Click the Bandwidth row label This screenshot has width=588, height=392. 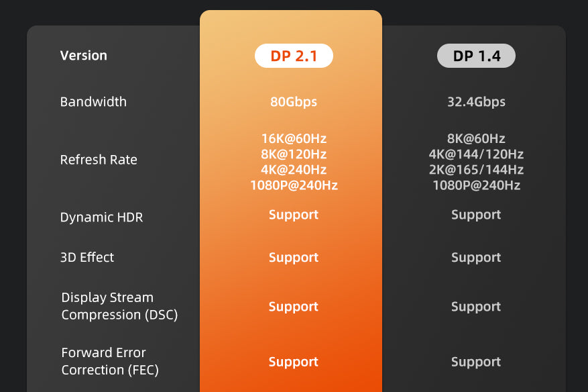pos(93,102)
